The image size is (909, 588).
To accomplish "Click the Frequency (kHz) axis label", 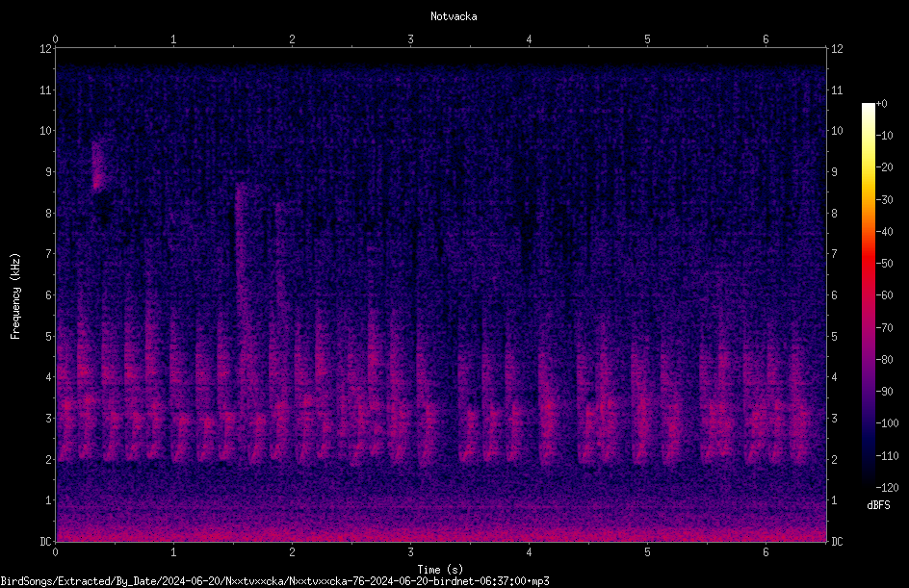I will pos(15,295).
